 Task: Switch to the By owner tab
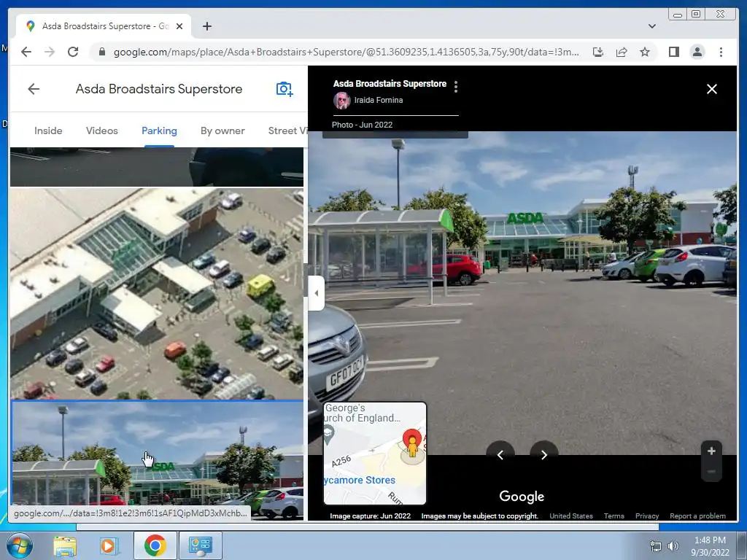tap(222, 131)
